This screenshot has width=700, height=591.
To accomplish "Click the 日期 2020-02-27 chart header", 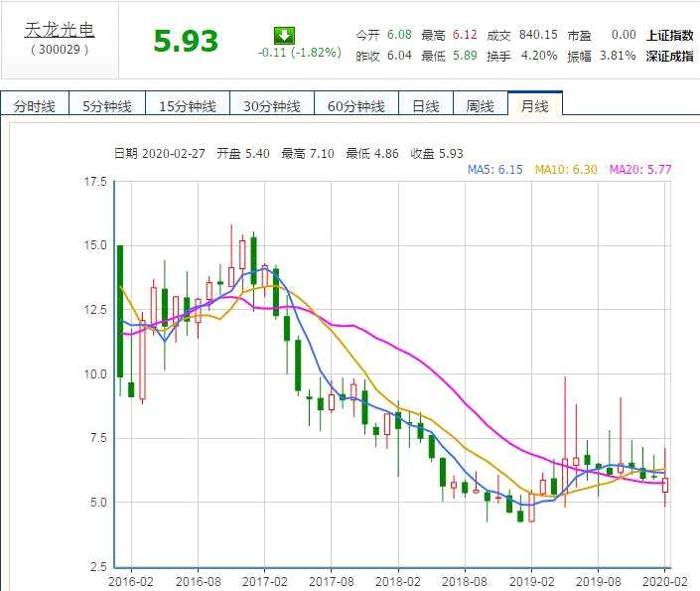I will point(160,154).
